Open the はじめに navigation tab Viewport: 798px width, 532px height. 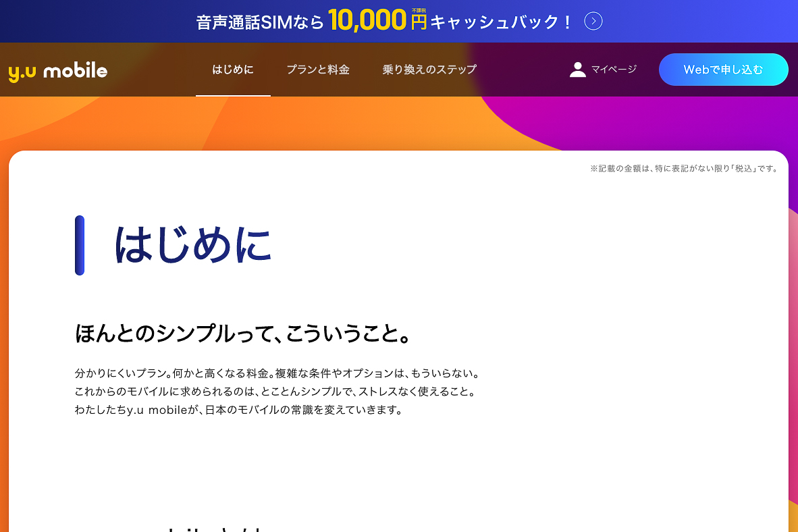tap(232, 70)
